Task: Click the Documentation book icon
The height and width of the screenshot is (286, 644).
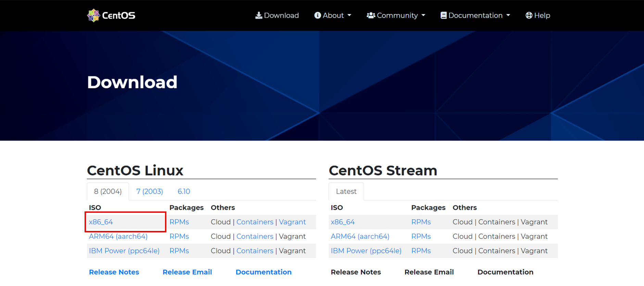Action: 443,15
